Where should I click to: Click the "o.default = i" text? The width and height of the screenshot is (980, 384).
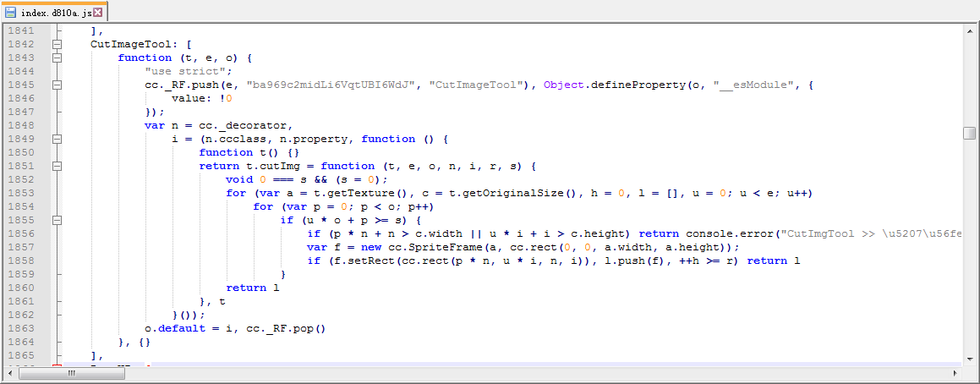click(188, 329)
